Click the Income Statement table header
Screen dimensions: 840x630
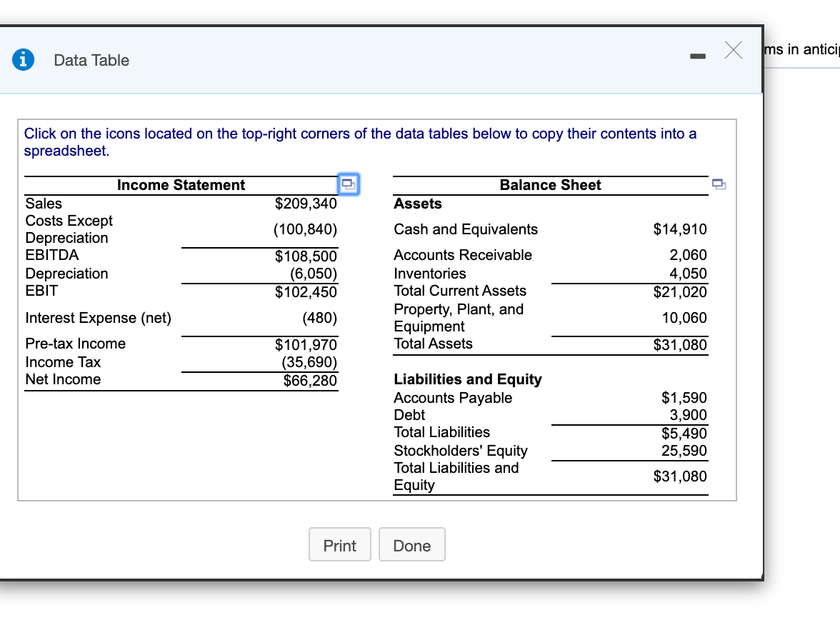pos(181,185)
